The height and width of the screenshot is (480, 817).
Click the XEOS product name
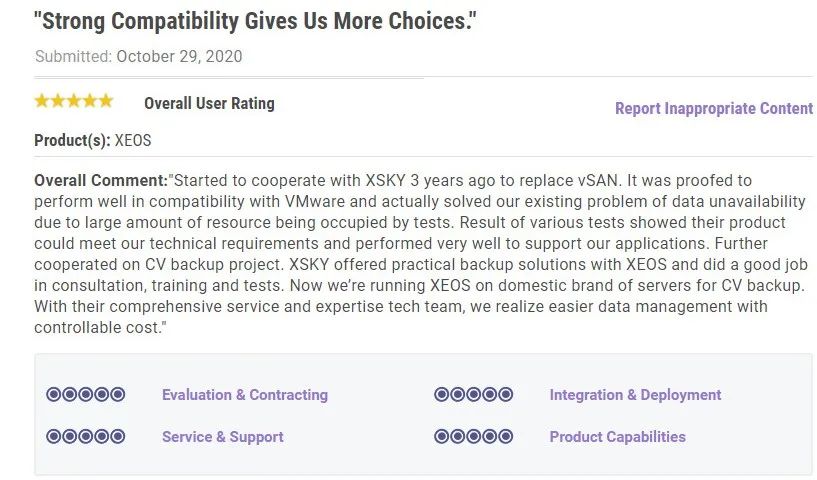tap(133, 140)
